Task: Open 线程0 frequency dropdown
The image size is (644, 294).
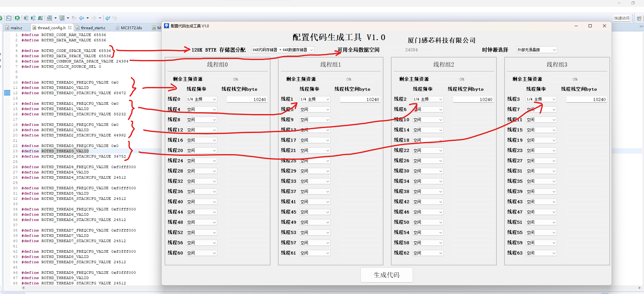Action: tap(202, 99)
